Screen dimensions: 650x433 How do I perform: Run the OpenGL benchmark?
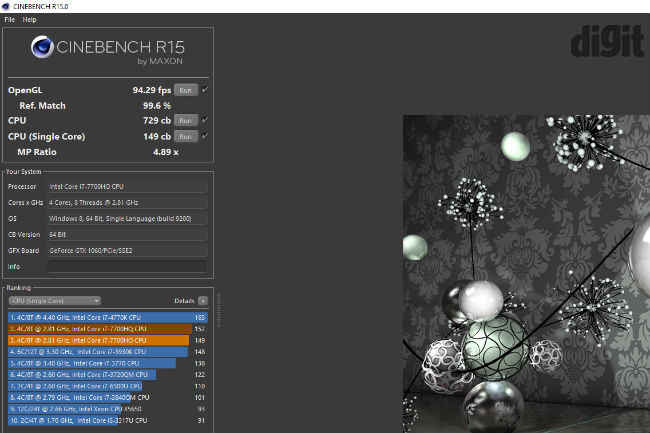tap(186, 90)
